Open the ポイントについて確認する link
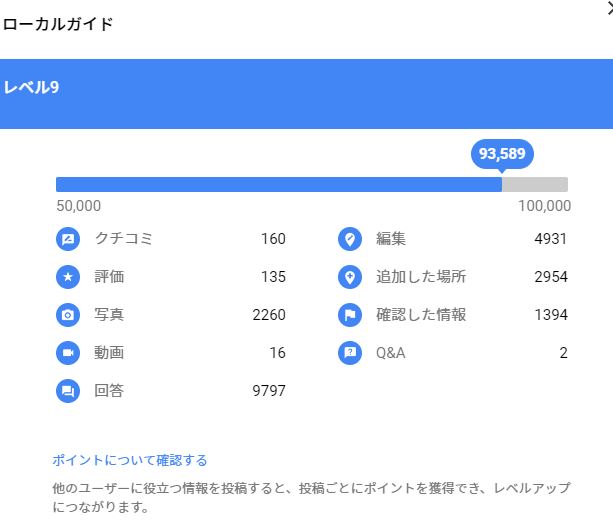This screenshot has height=530, width=613. (130, 460)
